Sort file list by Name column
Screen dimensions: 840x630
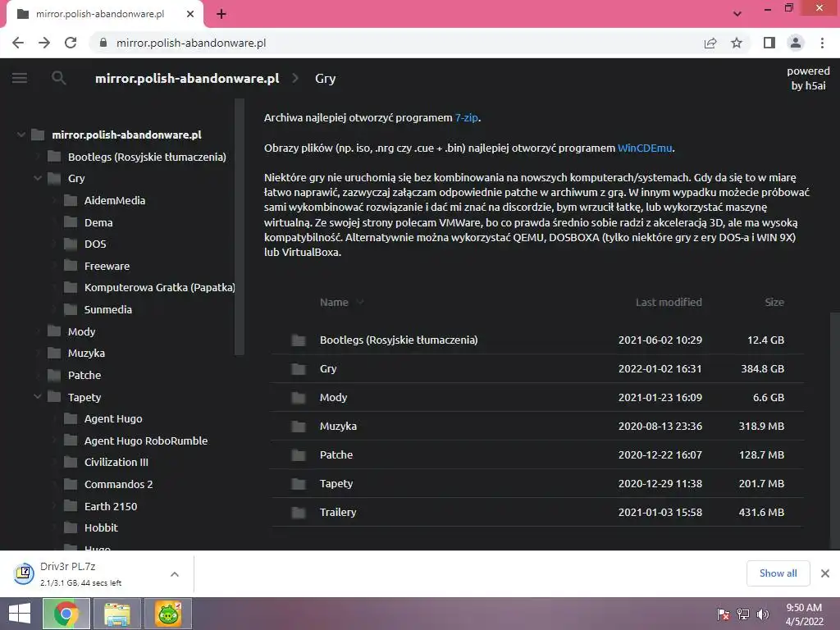[335, 302]
